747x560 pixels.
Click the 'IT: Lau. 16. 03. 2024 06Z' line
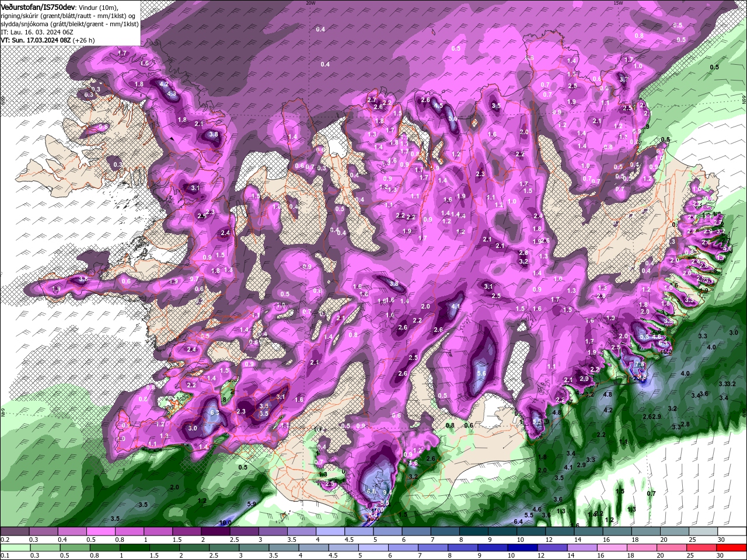(37, 32)
